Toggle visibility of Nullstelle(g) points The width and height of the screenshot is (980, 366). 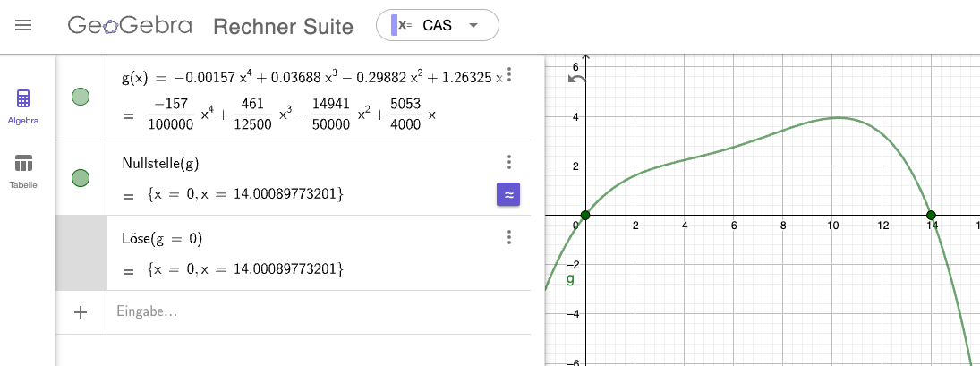[x=81, y=177]
